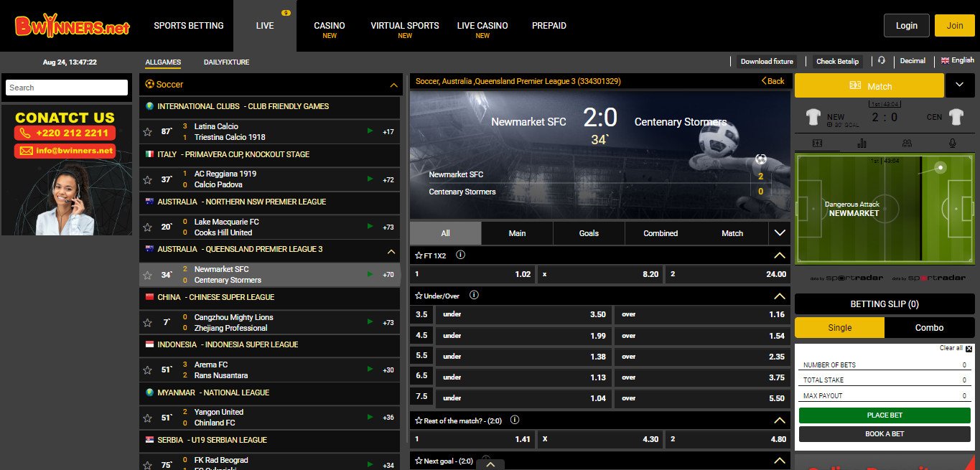Viewport: 980px width, 470px height.
Task: Open pitch view tab icon in tracker
Action: coord(817,144)
